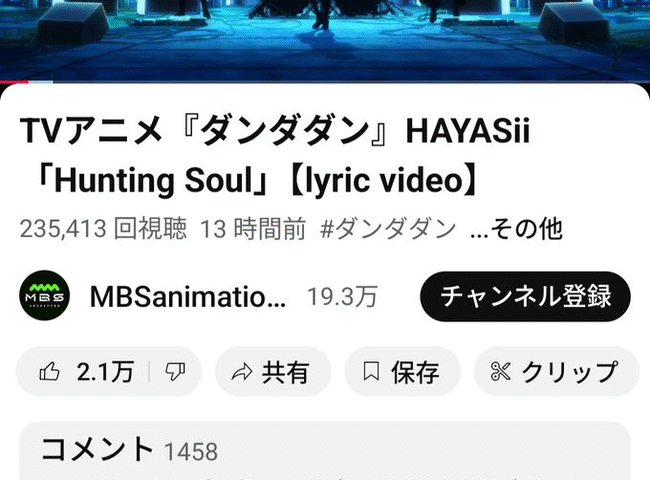
Task: Click the thumbs-up like icon
Action: pos(49,371)
